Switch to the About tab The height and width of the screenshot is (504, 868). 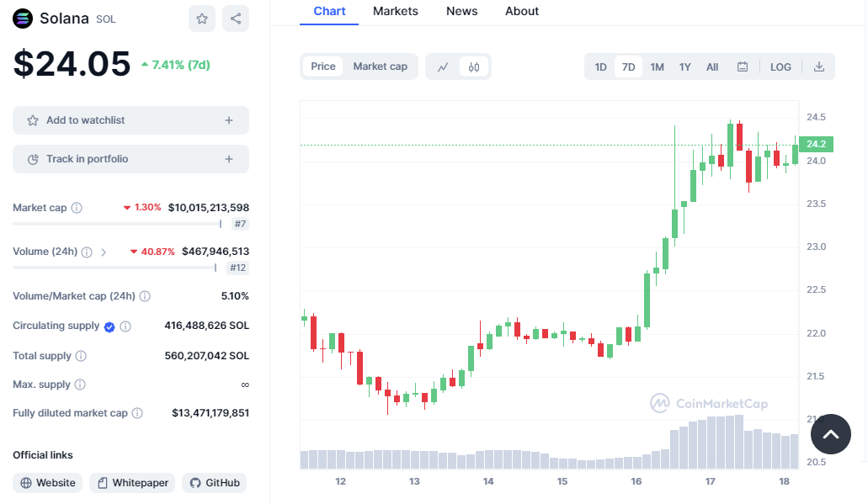tap(521, 11)
